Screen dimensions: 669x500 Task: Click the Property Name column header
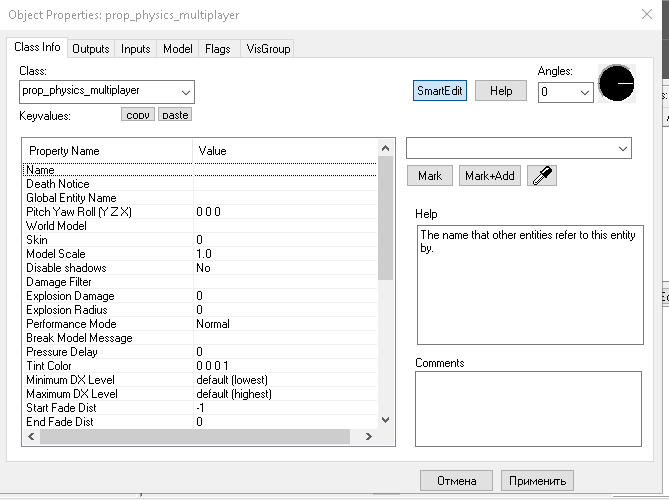[108, 151]
